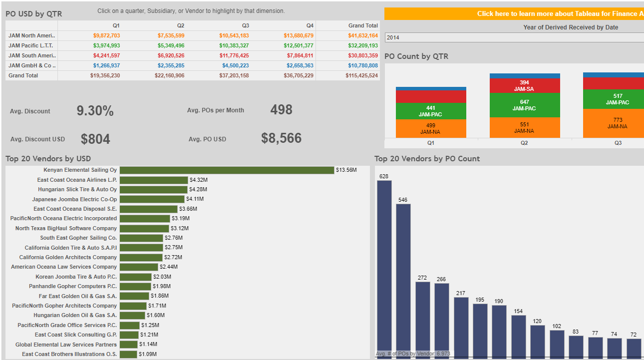Click the JAM North America Q4 value

[x=299, y=36]
